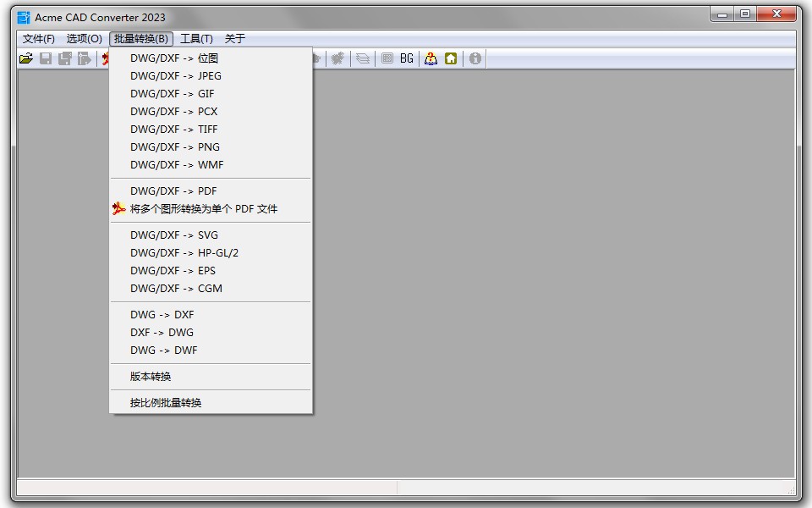
Task: Select DWG/DXF -> JPEG batch conversion
Action: tap(176, 76)
